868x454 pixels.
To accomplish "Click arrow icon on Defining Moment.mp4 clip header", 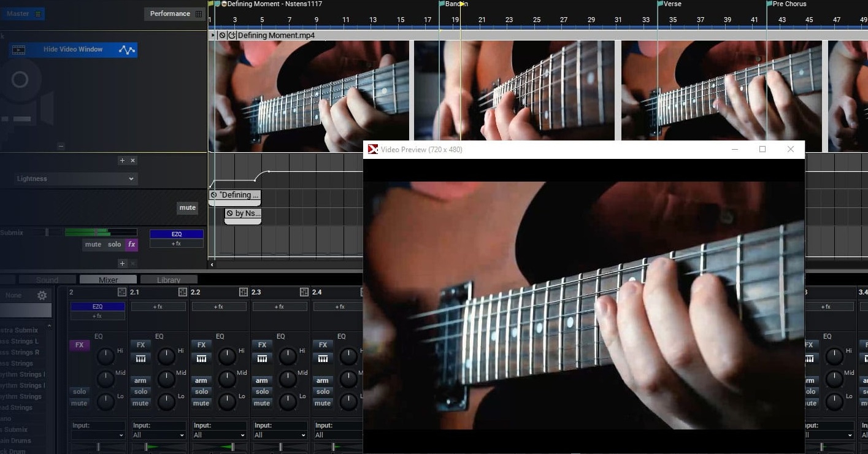I will point(213,36).
